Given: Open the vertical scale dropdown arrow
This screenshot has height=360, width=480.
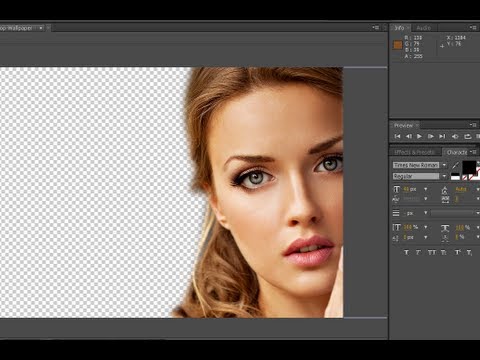Looking at the screenshot, I should 425,227.
